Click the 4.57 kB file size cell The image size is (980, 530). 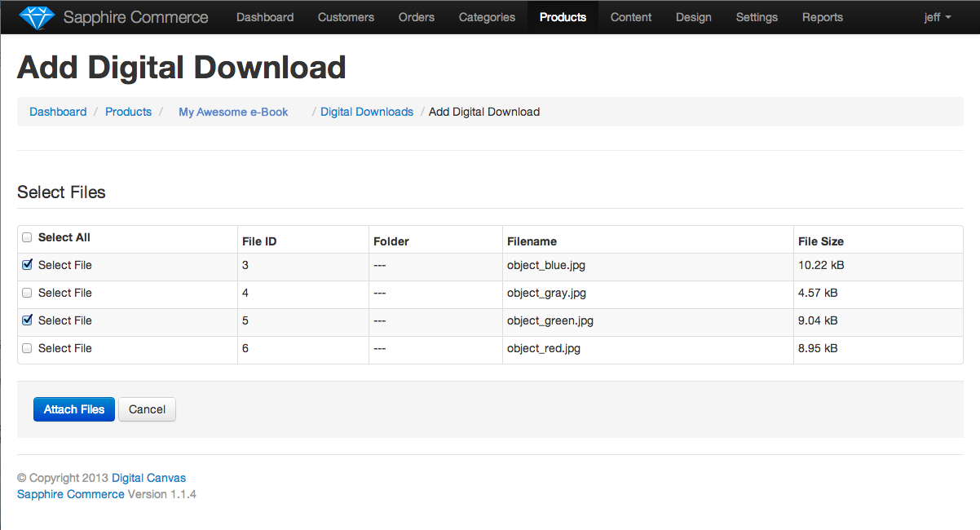point(878,293)
